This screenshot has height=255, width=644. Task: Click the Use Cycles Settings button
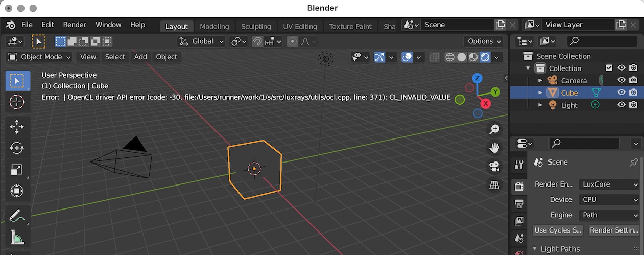click(558, 230)
